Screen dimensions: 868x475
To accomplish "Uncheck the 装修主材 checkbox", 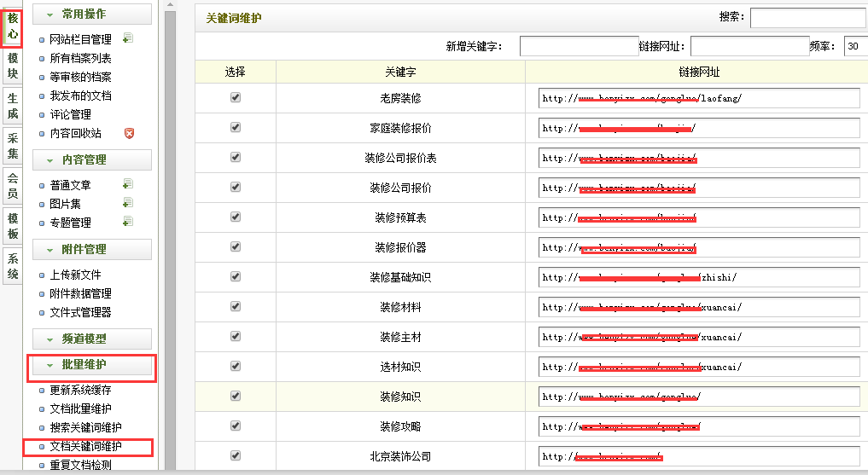I will click(x=236, y=336).
